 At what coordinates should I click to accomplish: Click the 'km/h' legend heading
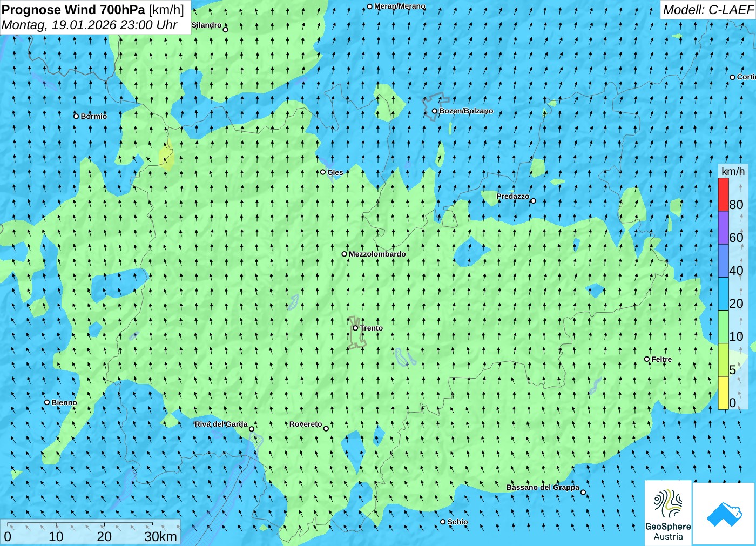pos(733,171)
